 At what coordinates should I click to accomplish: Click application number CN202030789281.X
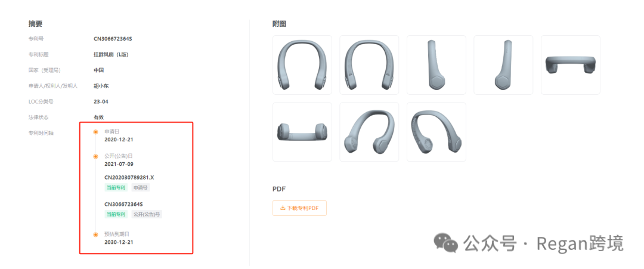coord(129,177)
